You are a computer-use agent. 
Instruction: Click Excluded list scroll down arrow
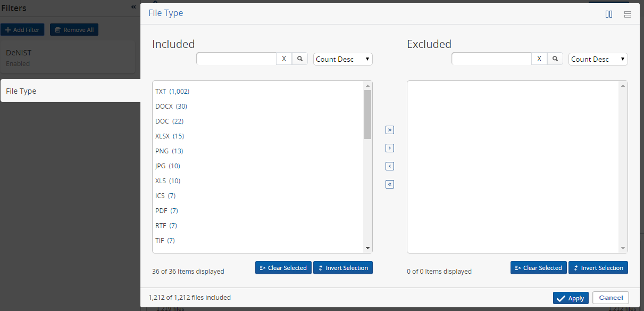623,248
